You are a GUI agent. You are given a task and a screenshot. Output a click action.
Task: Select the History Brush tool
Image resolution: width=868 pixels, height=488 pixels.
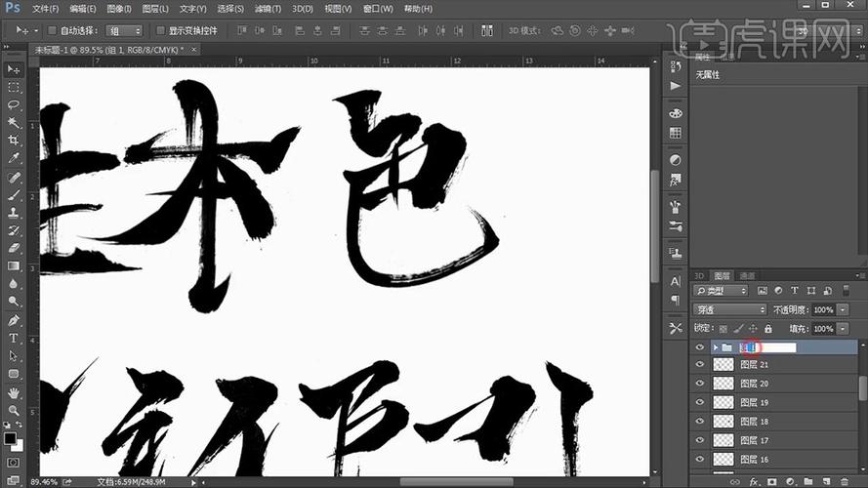(x=14, y=230)
